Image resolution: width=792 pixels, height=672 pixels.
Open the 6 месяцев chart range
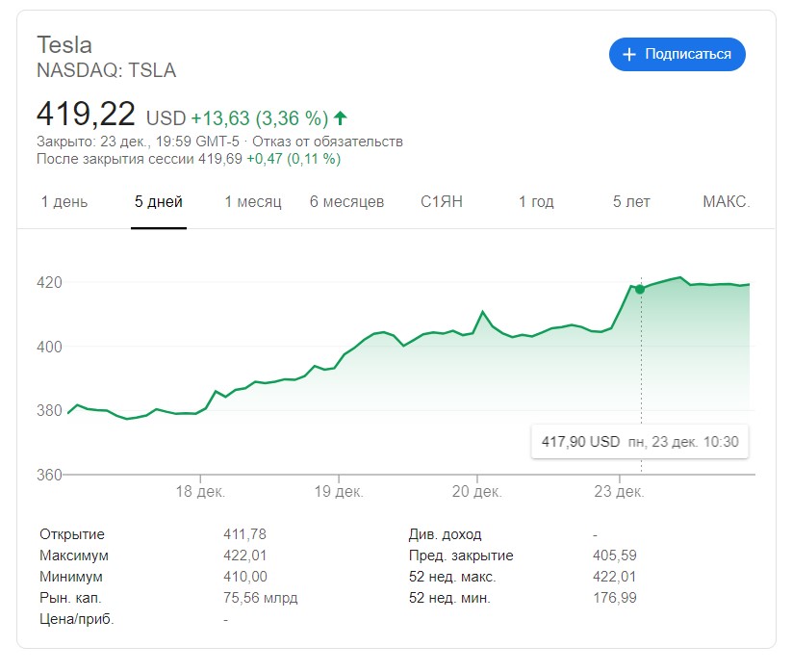click(x=346, y=201)
